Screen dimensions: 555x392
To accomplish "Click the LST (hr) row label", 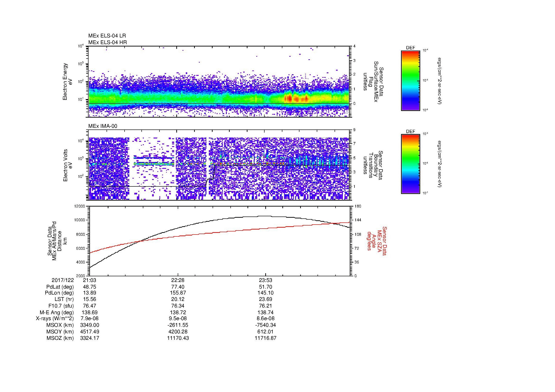I will [64, 300].
